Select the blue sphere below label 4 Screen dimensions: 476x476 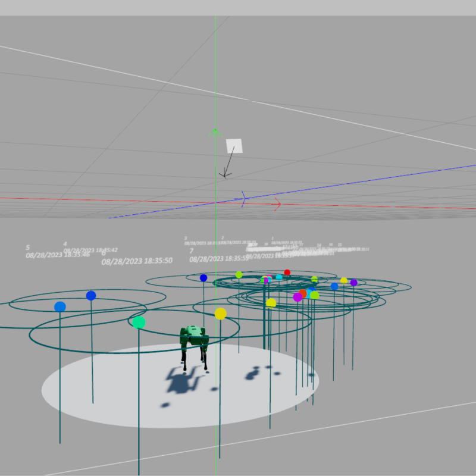click(x=91, y=296)
